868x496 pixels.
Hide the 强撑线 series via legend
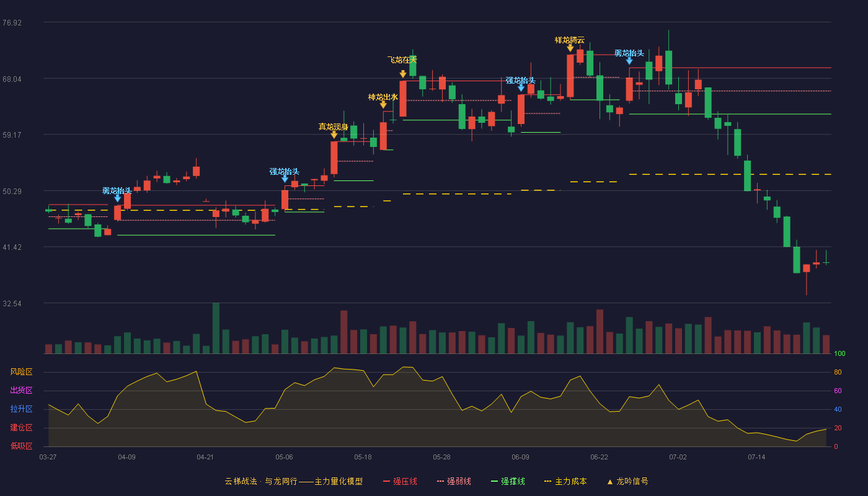tap(508, 481)
